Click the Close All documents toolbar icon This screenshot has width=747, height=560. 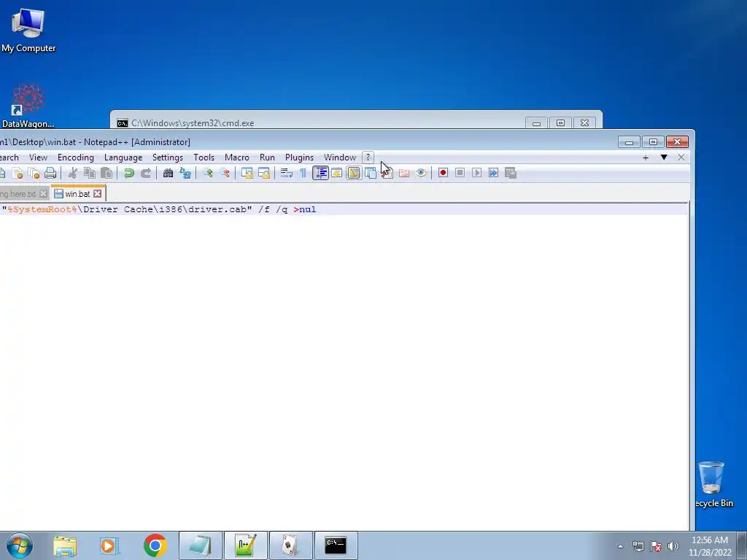34,173
